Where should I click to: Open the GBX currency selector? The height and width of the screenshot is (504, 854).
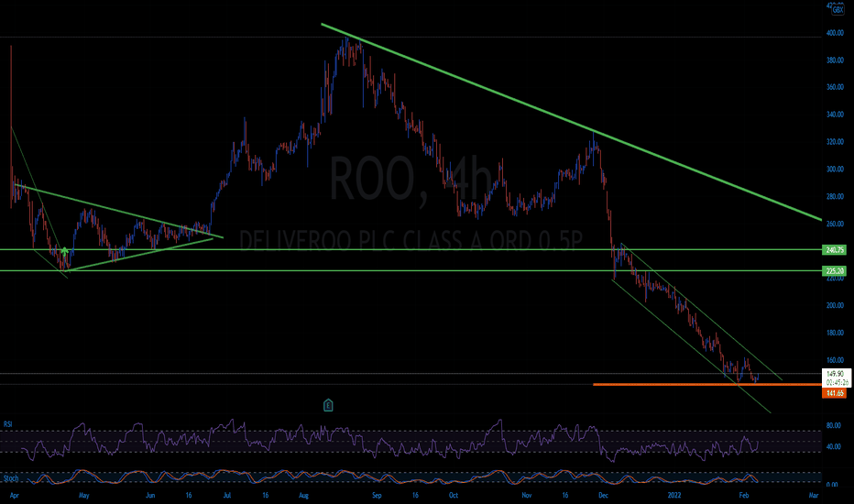[x=838, y=10]
